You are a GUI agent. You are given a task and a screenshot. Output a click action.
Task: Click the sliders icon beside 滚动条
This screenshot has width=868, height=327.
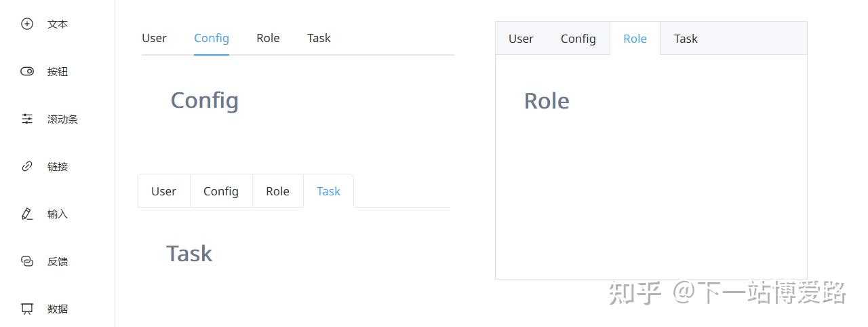coord(27,119)
